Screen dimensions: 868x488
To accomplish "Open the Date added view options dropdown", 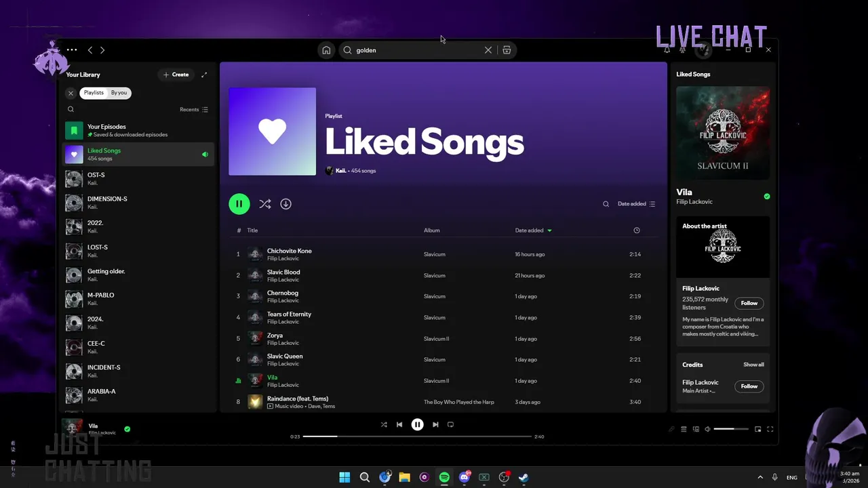I will (636, 204).
